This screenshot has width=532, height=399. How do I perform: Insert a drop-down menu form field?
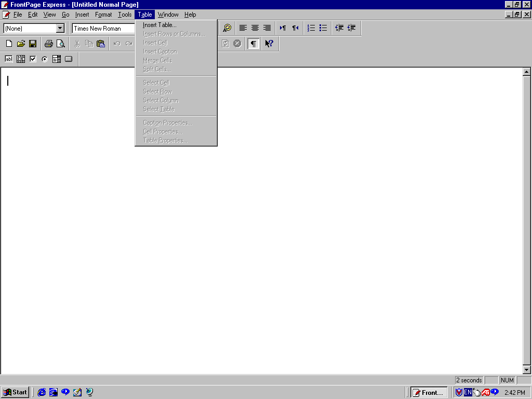(57, 59)
